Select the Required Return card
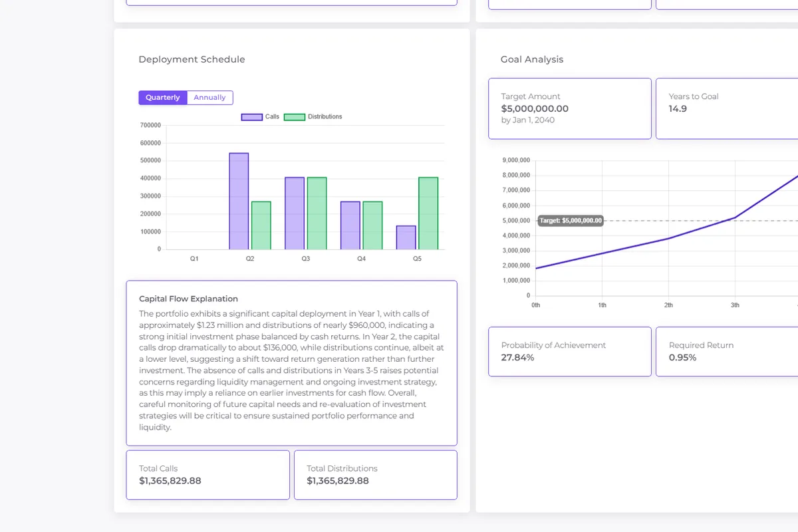Viewport: 798px width, 532px height. coord(726,351)
